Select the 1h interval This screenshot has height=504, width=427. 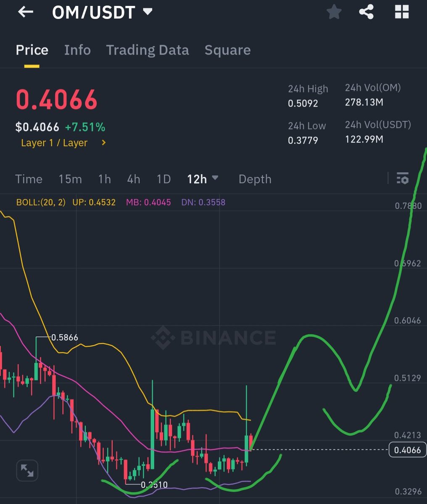pos(105,179)
